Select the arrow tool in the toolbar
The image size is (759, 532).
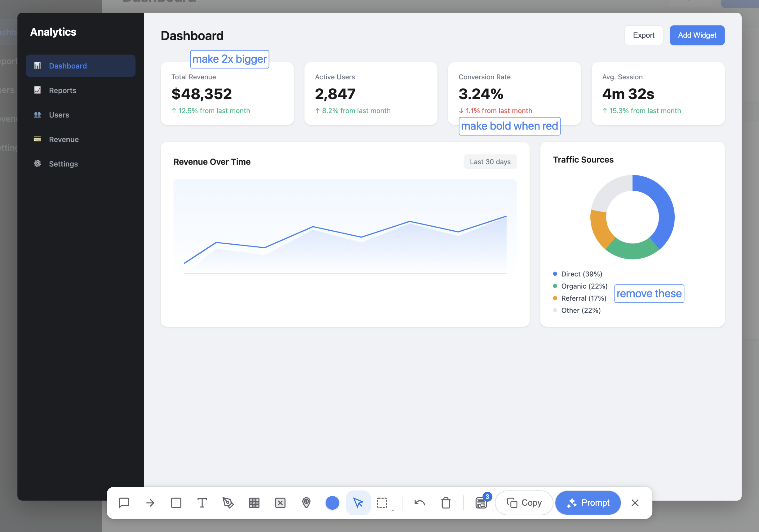coord(150,503)
